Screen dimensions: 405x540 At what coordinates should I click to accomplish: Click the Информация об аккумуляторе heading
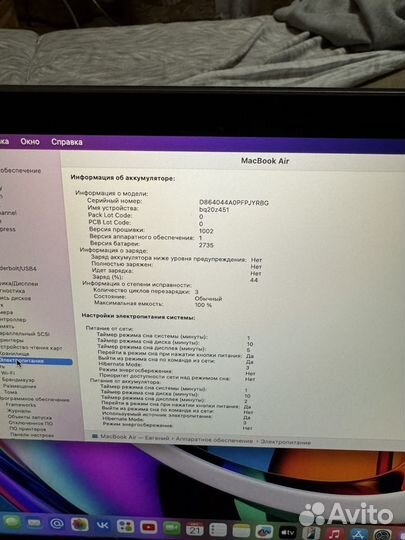tap(123, 178)
